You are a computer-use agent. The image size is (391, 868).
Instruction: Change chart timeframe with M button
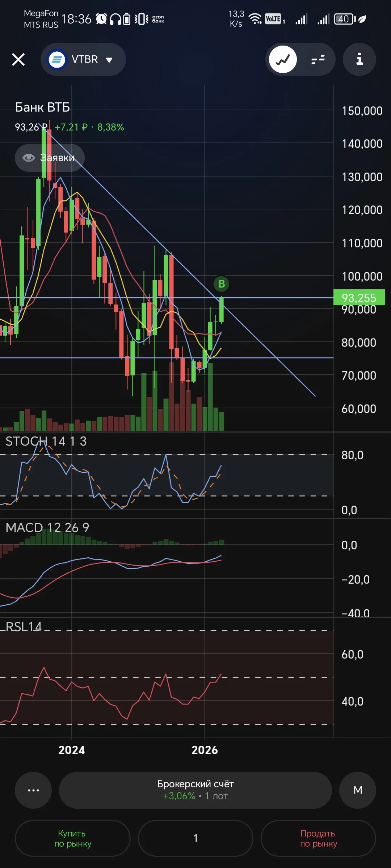coord(358,790)
